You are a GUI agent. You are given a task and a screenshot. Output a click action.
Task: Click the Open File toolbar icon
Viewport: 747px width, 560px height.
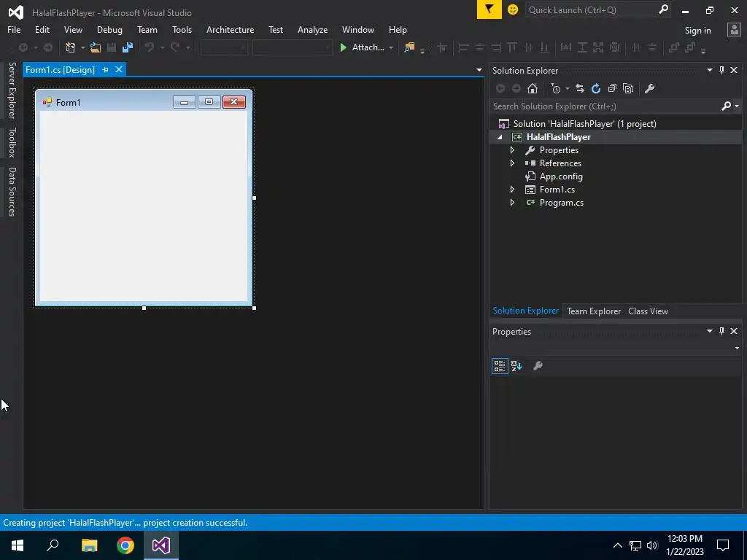[x=96, y=47]
